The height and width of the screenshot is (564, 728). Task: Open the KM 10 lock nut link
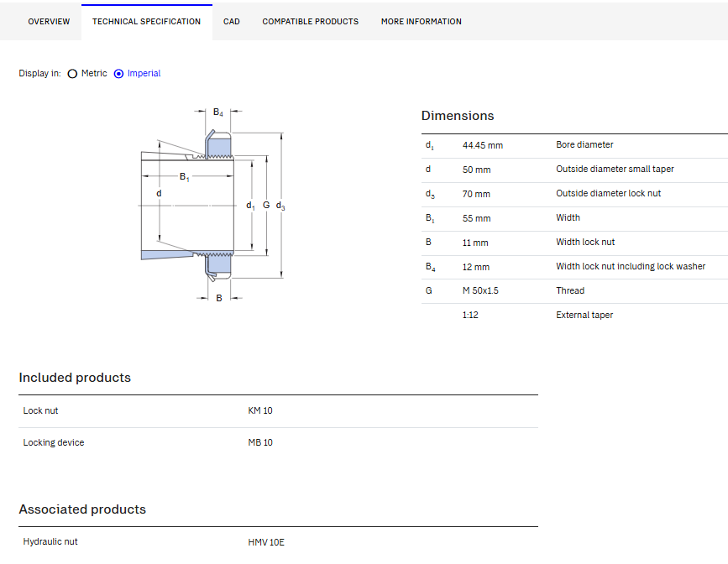tap(260, 410)
